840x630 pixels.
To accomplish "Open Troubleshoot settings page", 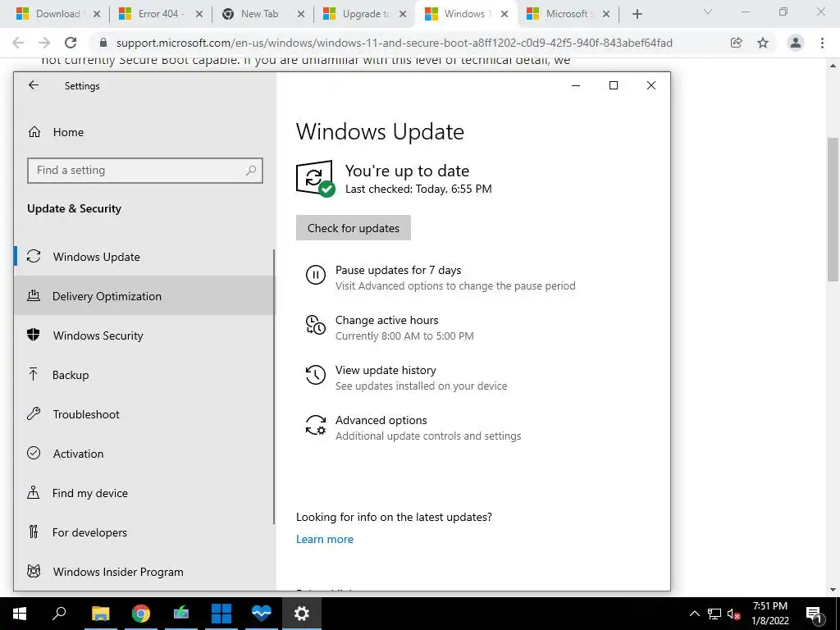I will (144, 414).
